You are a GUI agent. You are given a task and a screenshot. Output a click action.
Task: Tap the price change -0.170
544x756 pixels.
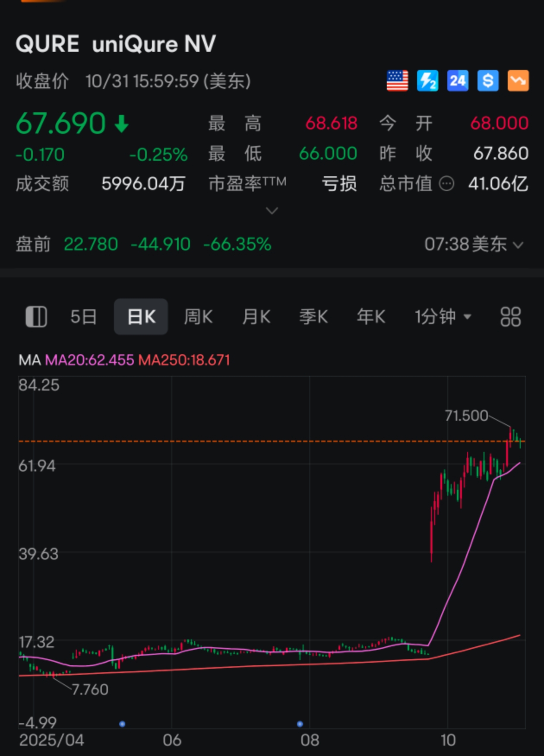click(x=40, y=155)
